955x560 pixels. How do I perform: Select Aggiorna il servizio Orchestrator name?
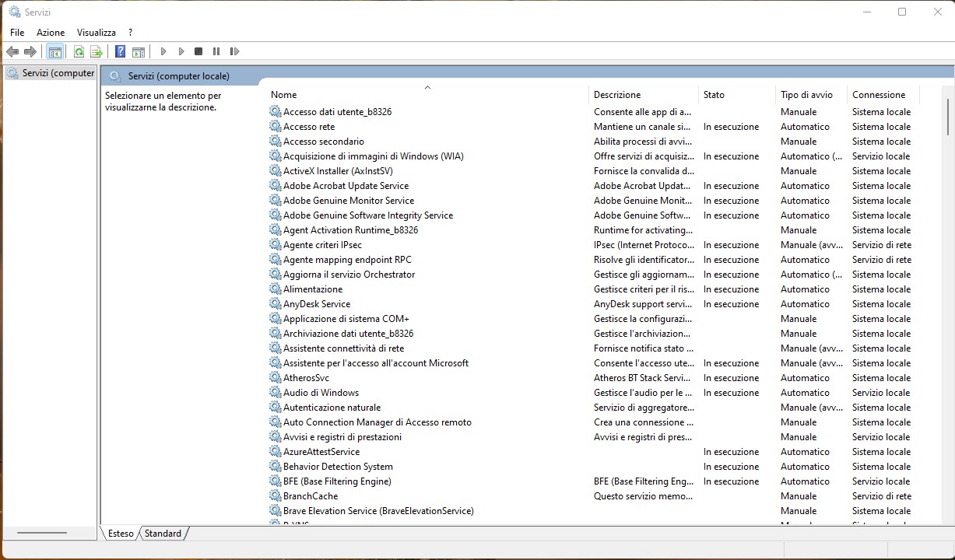(x=349, y=275)
